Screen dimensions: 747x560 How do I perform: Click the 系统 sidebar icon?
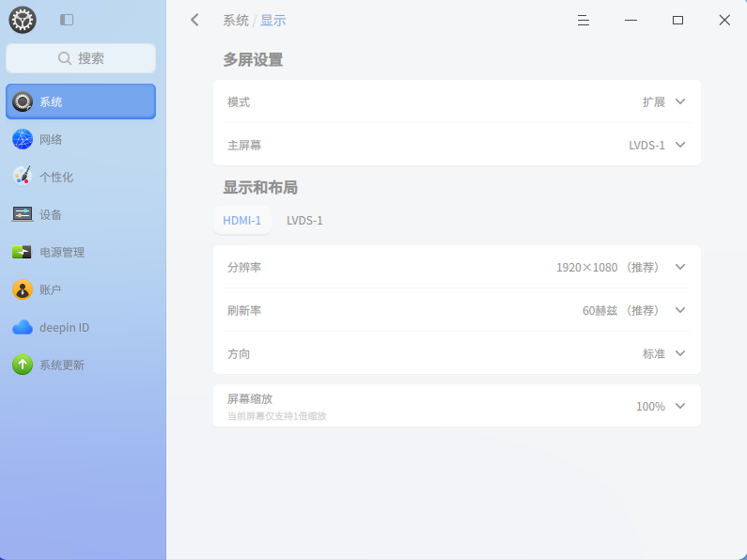click(23, 101)
